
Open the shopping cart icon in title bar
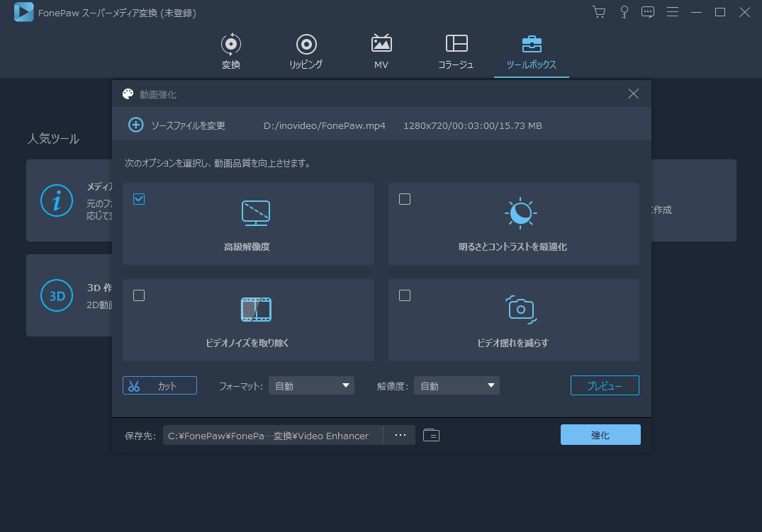[x=599, y=12]
